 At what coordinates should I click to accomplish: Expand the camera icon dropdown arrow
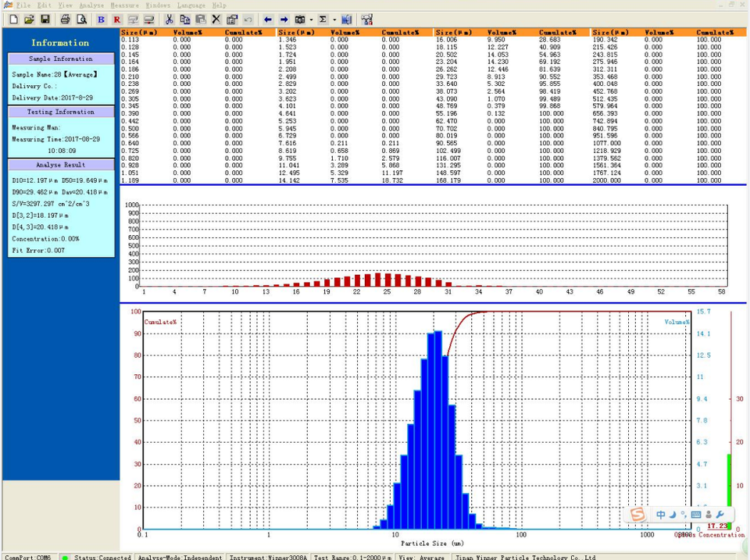coord(311,19)
